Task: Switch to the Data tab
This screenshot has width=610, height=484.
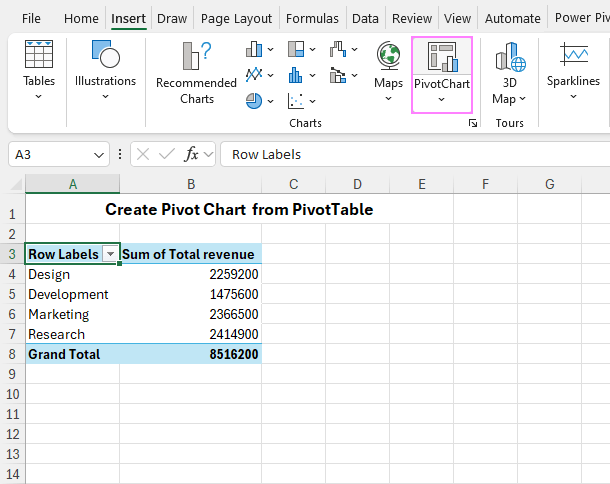Action: click(365, 18)
